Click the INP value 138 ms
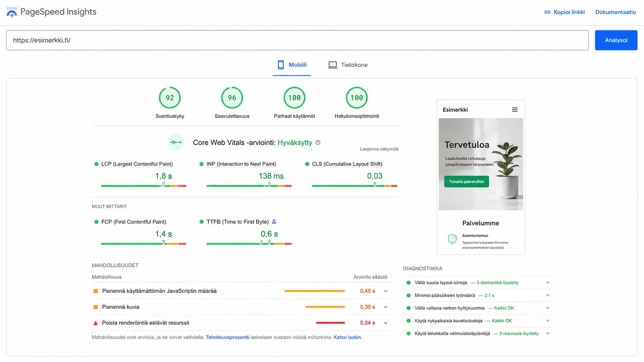This screenshot has height=362, width=644. pyautogui.click(x=271, y=176)
